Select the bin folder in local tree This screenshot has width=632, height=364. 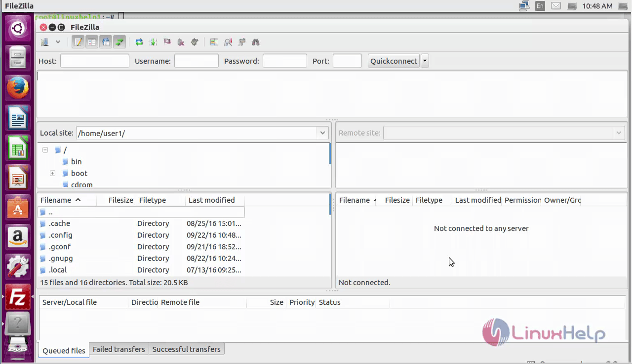point(76,162)
